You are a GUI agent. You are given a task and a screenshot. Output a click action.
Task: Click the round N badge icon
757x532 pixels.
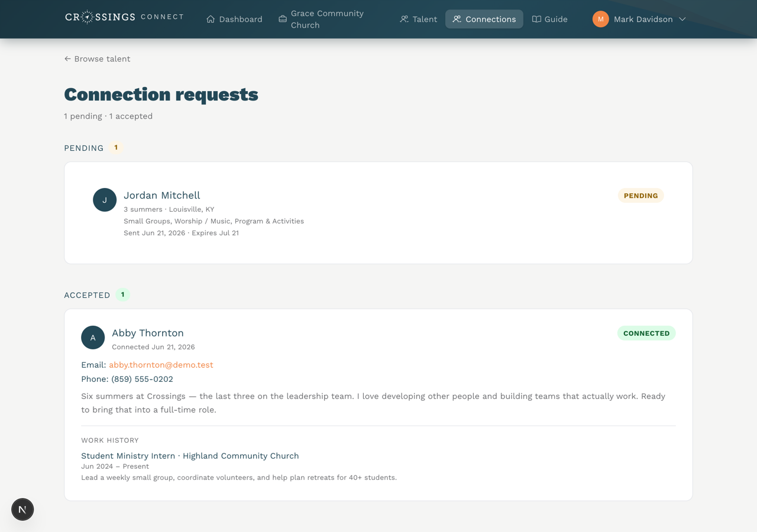22,510
